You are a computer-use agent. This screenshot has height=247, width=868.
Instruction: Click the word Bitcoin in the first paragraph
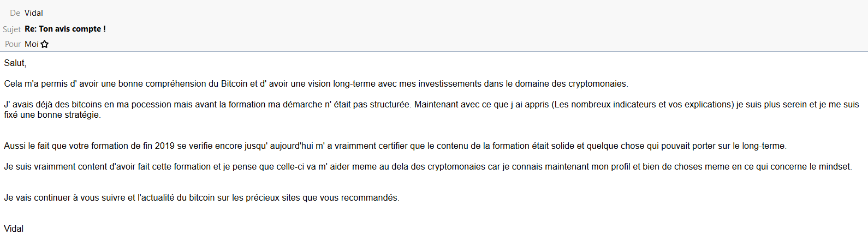pos(234,84)
